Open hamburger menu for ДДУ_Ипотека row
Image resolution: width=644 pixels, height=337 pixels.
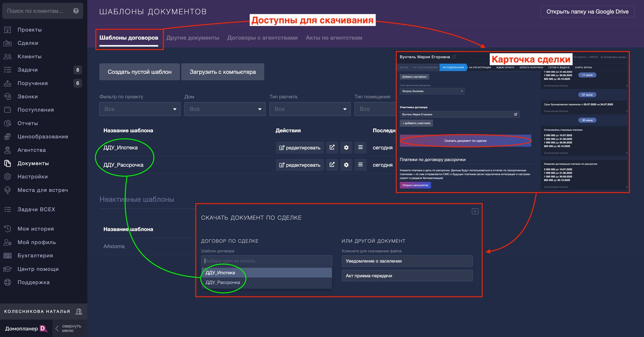pyautogui.click(x=360, y=147)
